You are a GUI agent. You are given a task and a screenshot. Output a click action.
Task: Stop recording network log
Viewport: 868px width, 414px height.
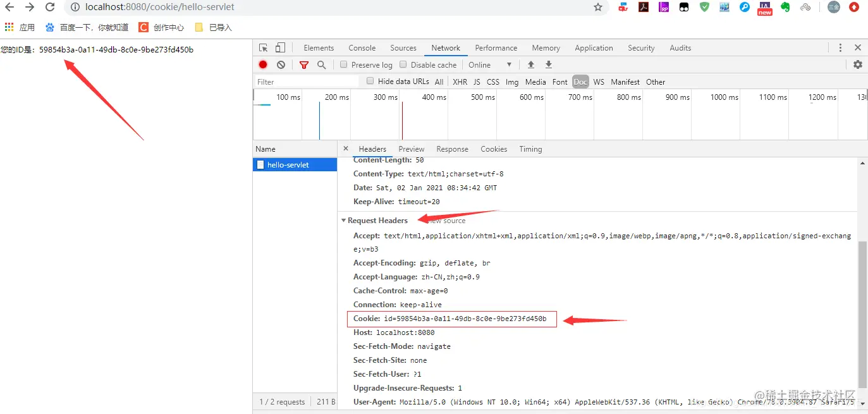(x=263, y=64)
